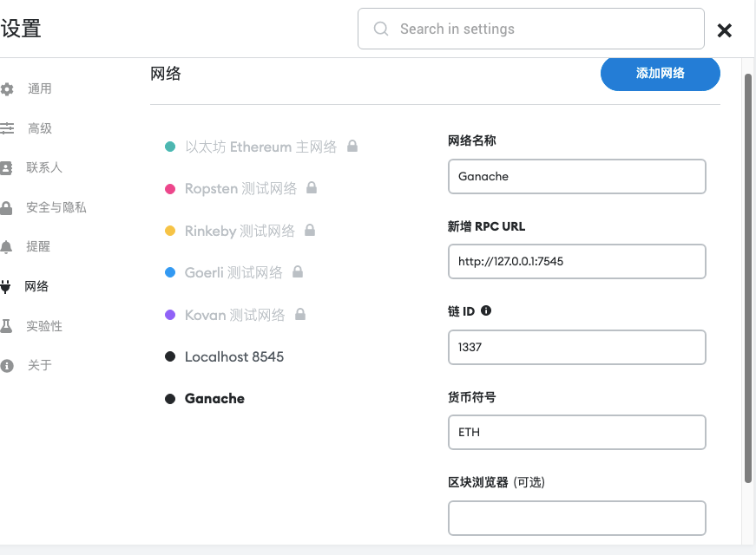Screen dimensions: 756x555
Task: Click the 网络 page heading
Action: click(x=166, y=74)
